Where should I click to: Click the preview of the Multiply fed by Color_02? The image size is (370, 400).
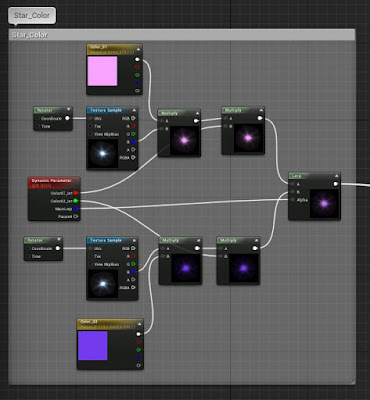click(x=186, y=268)
